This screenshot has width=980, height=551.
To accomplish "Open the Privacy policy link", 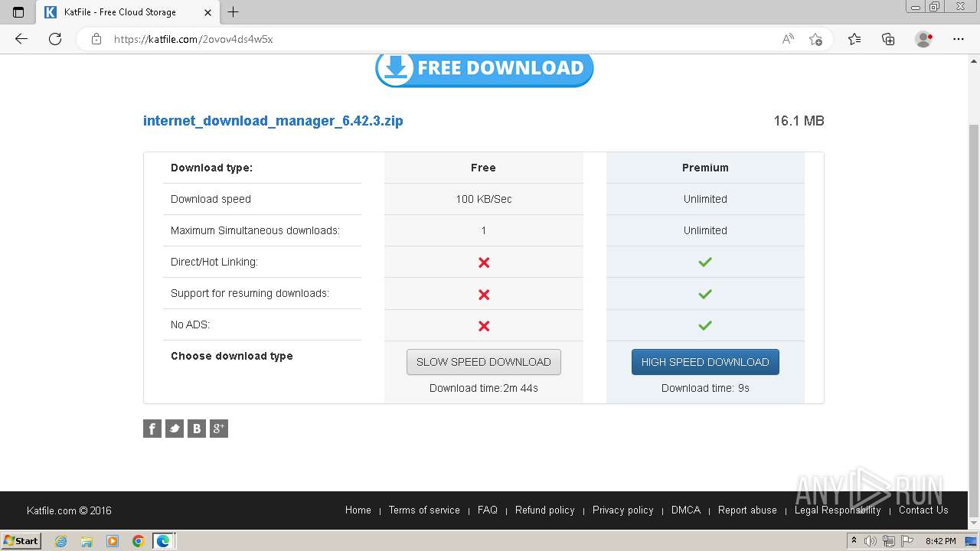I will [623, 510].
